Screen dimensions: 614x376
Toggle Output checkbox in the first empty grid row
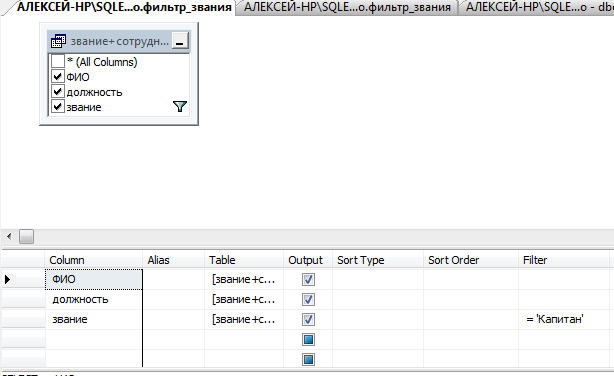[308, 340]
